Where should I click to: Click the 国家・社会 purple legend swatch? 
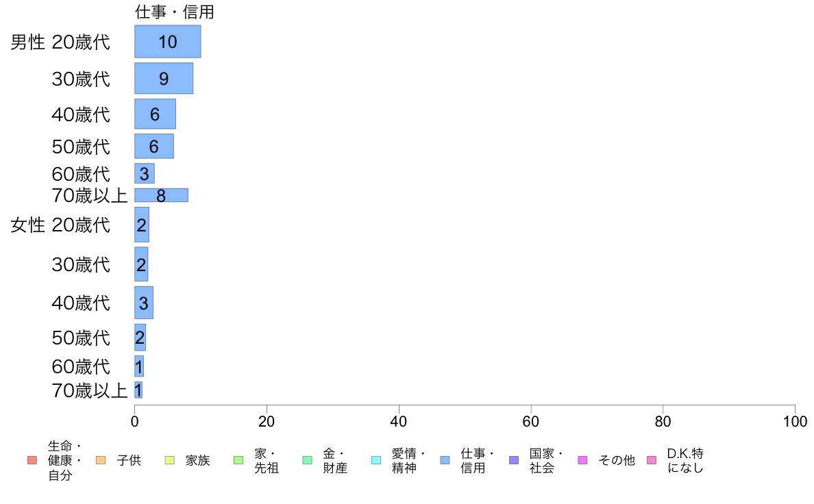click(514, 460)
